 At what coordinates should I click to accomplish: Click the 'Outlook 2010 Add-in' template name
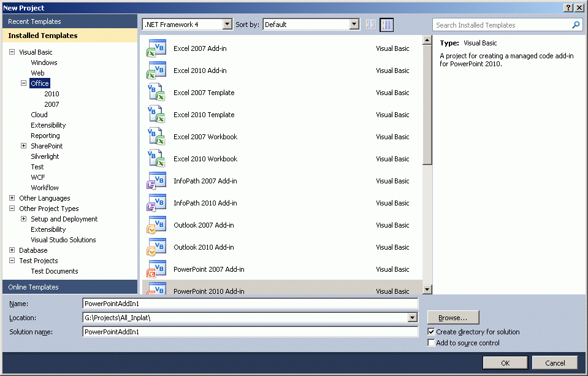[x=204, y=247]
